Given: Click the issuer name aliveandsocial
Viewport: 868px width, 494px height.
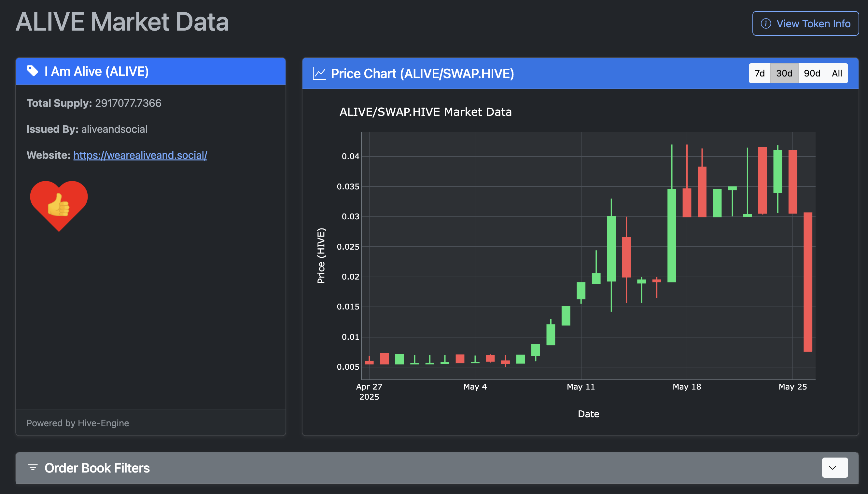Looking at the screenshot, I should 114,129.
